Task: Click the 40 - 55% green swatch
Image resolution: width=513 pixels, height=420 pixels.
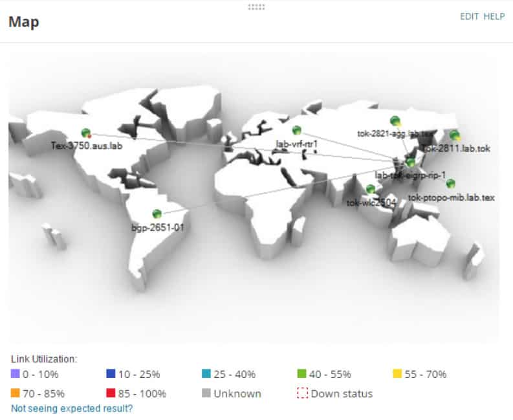Action: [301, 373]
